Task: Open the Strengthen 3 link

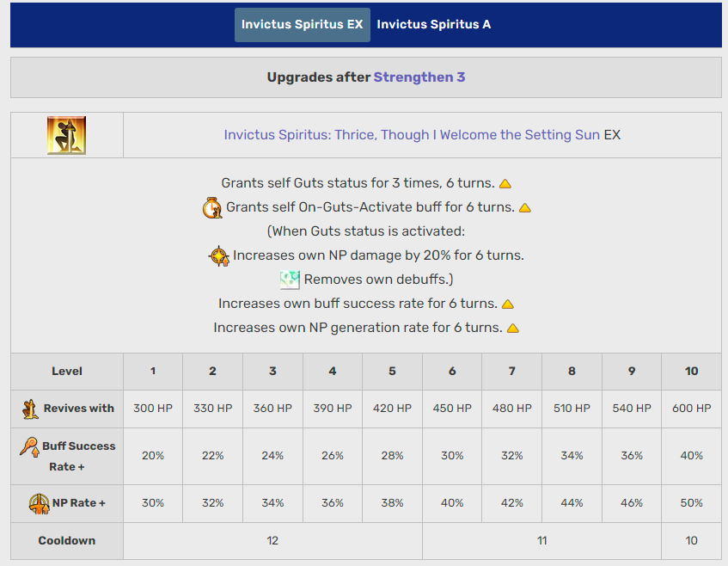Action: [x=419, y=77]
